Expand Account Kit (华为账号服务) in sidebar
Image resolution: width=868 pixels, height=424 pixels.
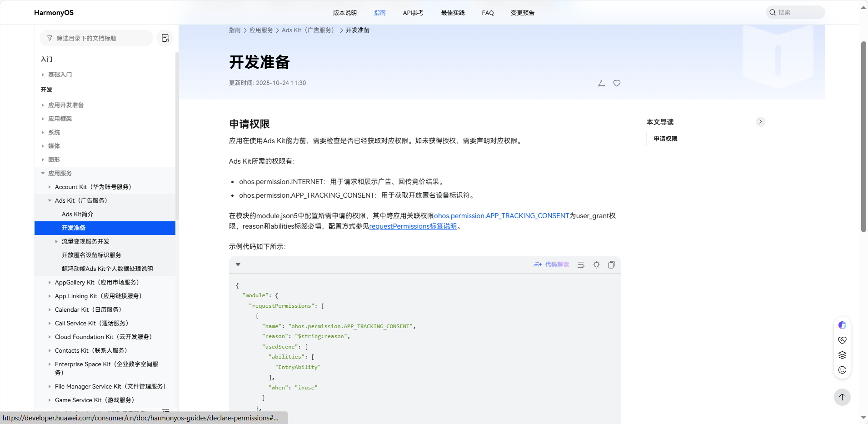(50, 187)
